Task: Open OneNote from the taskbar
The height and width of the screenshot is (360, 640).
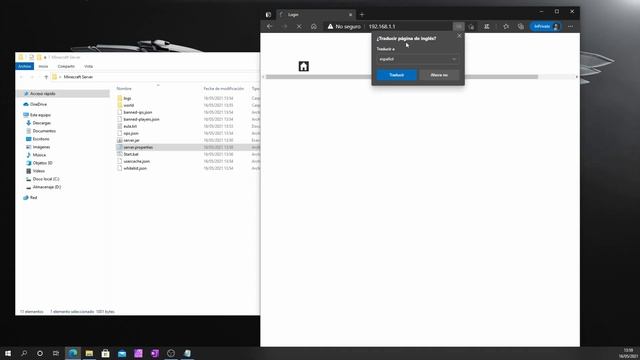Action: tap(155, 353)
